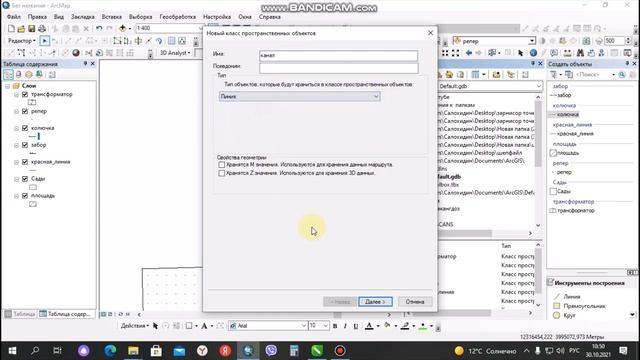The height and width of the screenshot is (360, 640).
Task: Toggle visibility of площадь layer
Action: click(25, 196)
